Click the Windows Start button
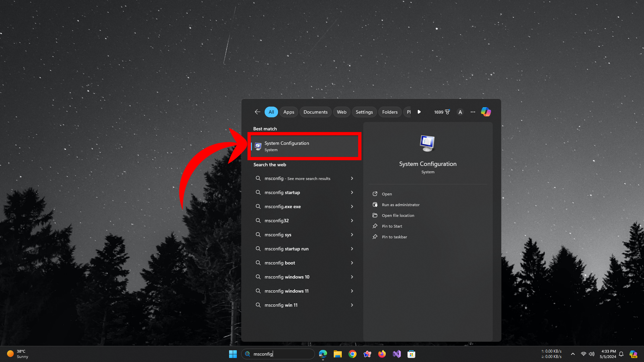 coord(233,354)
